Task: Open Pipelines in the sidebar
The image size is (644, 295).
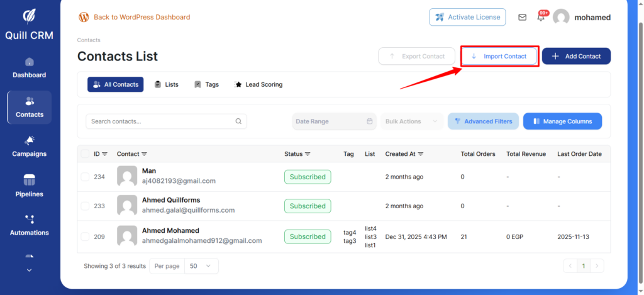Action: click(x=30, y=186)
